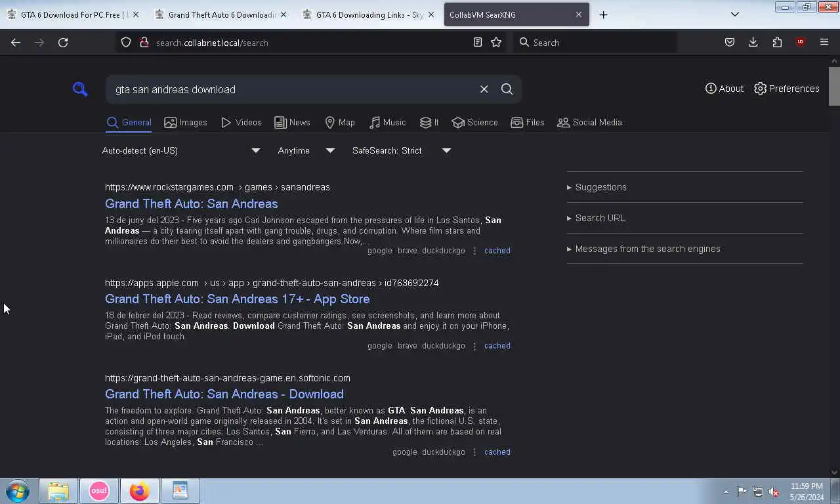
Task: Open the San Andreas App Store result
Action: click(x=237, y=299)
